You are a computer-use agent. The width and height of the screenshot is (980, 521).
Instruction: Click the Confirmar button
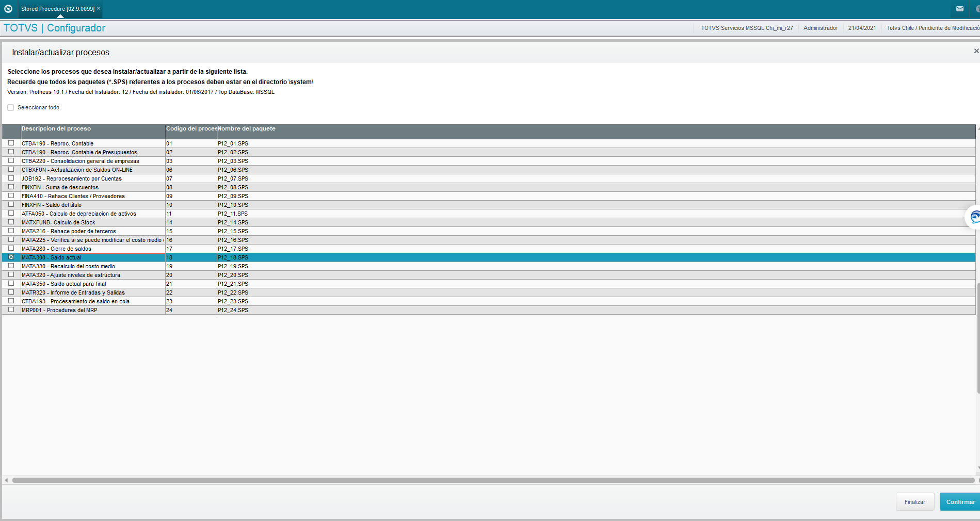960,502
